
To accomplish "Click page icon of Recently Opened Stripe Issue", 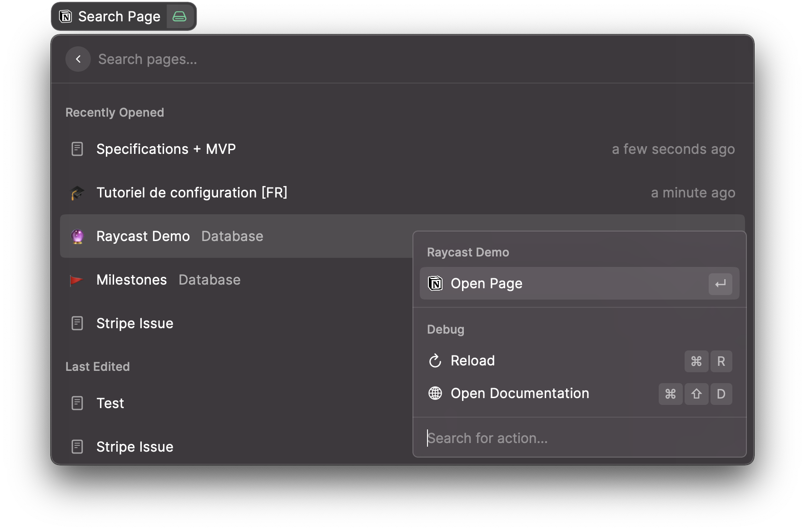I will pos(77,323).
